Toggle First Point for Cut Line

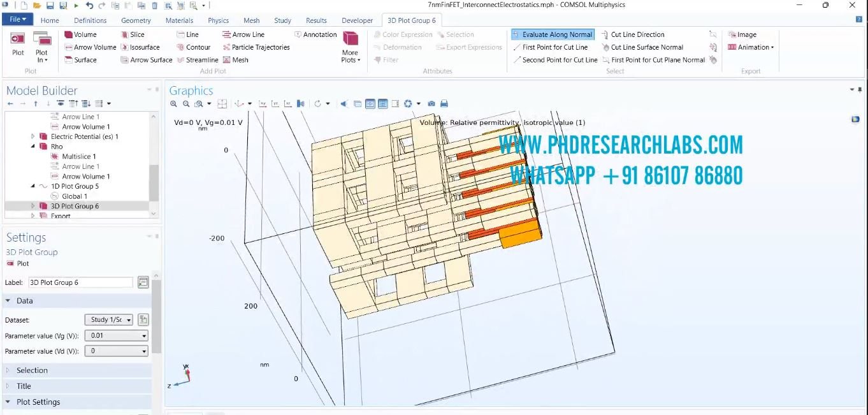click(551, 47)
